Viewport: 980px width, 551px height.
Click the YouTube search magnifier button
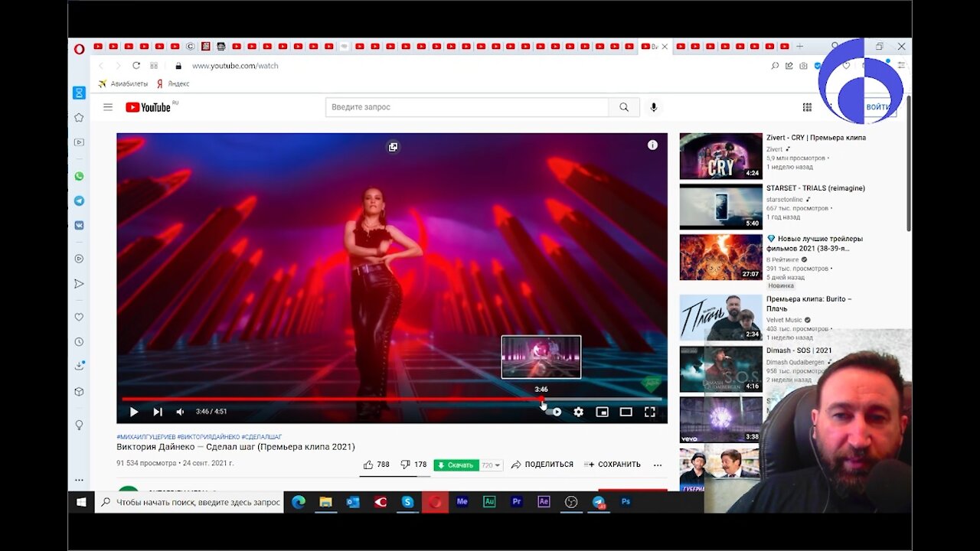[x=624, y=107]
